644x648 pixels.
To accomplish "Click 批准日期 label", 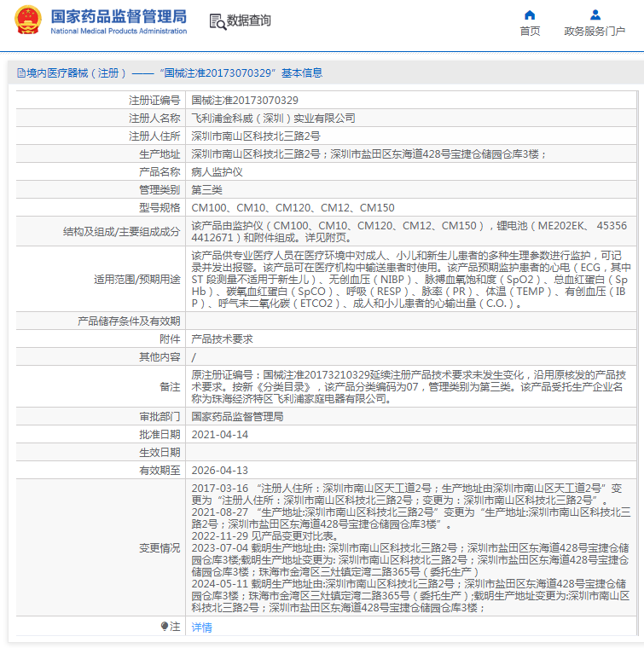I will click(x=160, y=435).
